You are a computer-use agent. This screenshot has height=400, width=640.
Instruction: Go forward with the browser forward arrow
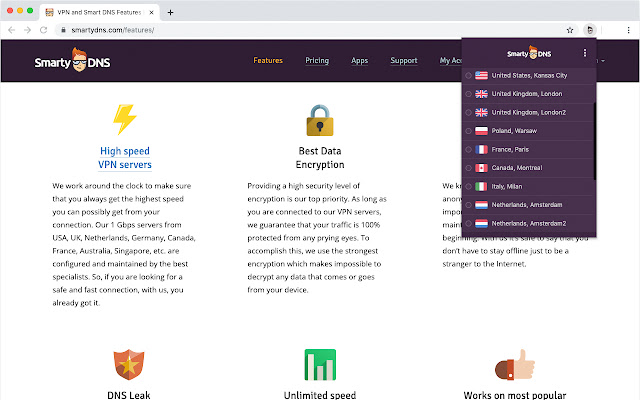pyautogui.click(x=27, y=30)
